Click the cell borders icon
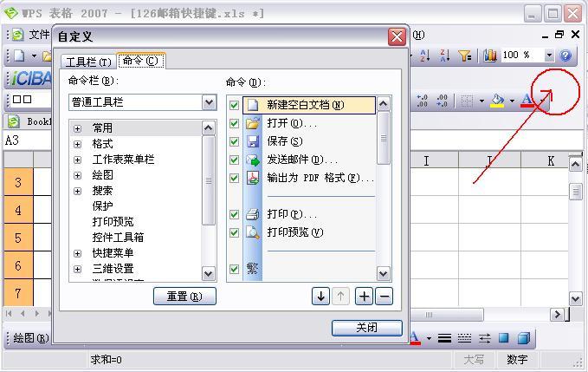The height and width of the screenshot is (372, 588). pyautogui.click(x=467, y=101)
